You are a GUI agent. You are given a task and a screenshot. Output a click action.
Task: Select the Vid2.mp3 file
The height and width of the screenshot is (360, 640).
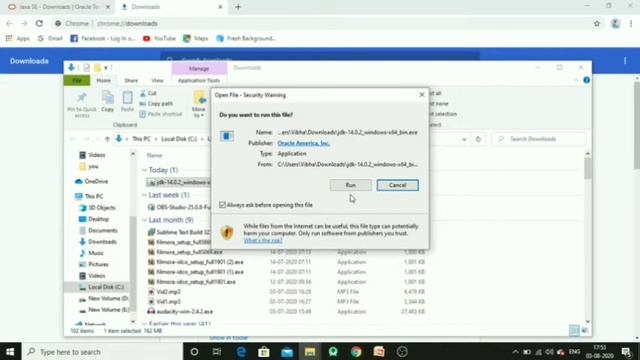(164, 292)
